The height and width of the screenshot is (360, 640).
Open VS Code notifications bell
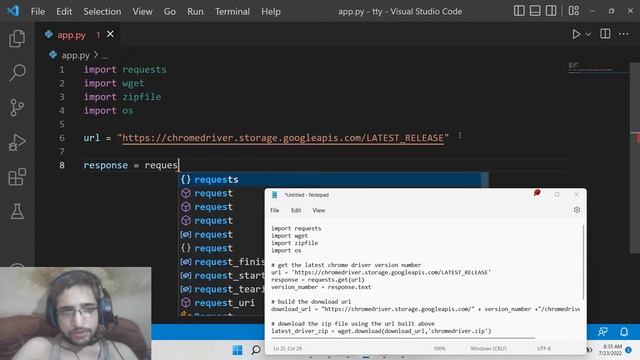click(x=624, y=332)
